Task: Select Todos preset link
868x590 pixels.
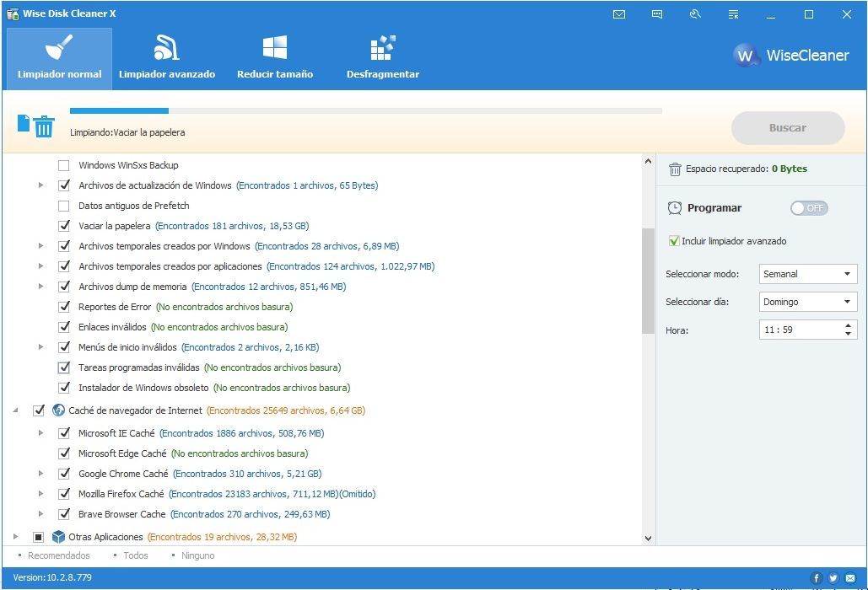Action: pyautogui.click(x=136, y=555)
